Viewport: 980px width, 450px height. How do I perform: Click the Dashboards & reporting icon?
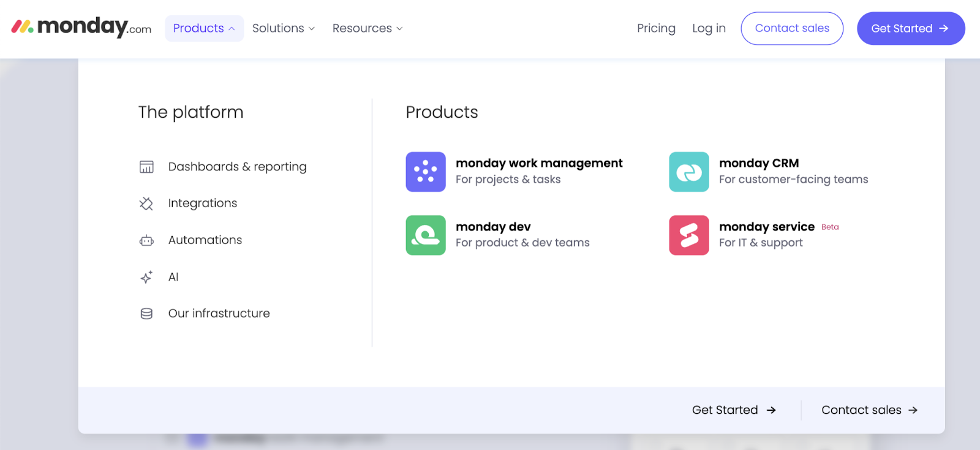tap(146, 167)
